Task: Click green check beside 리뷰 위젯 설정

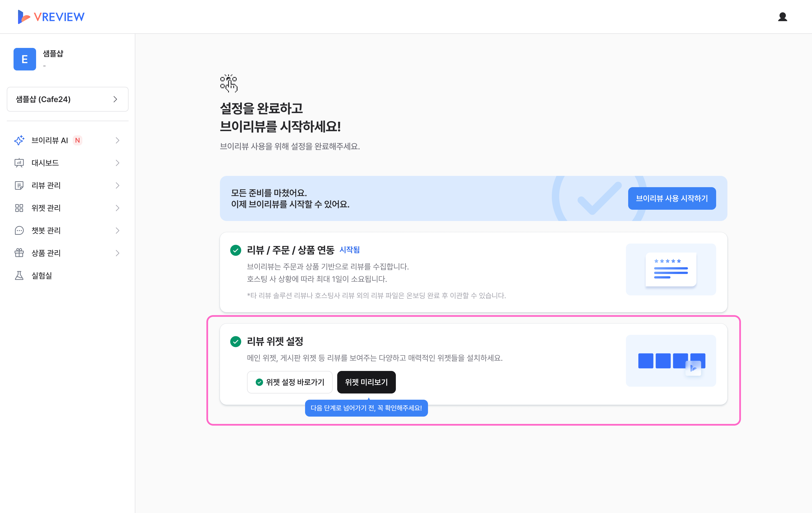Action: point(235,341)
